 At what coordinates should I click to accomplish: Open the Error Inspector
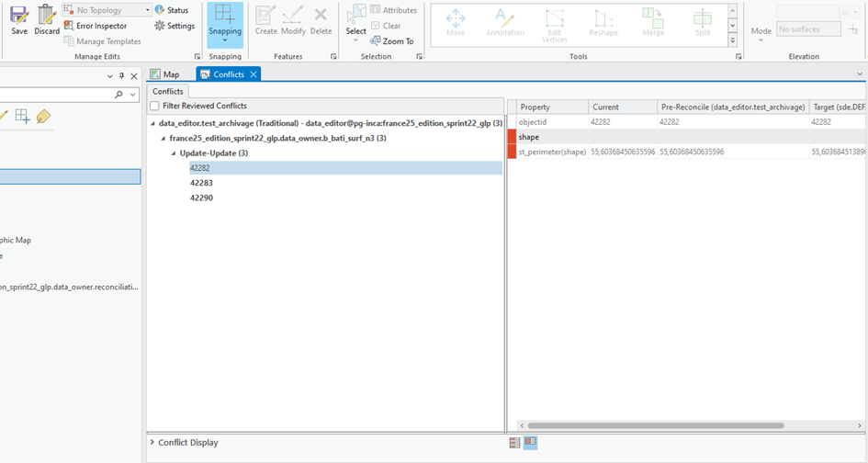click(x=96, y=26)
